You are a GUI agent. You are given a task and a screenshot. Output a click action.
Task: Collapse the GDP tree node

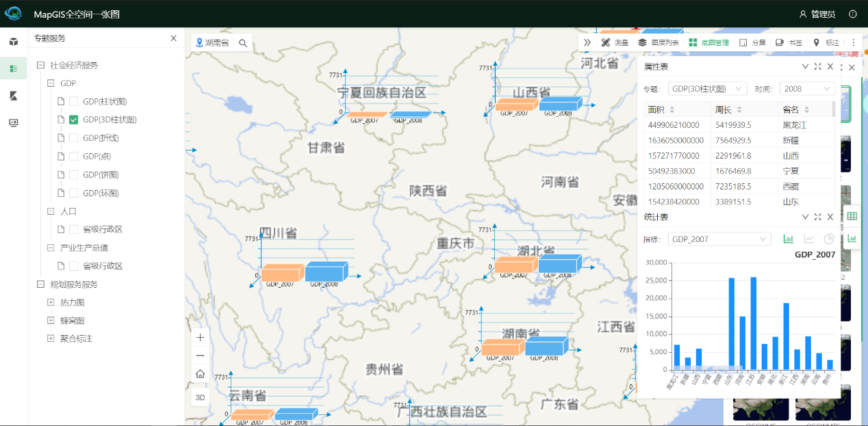pyautogui.click(x=51, y=83)
